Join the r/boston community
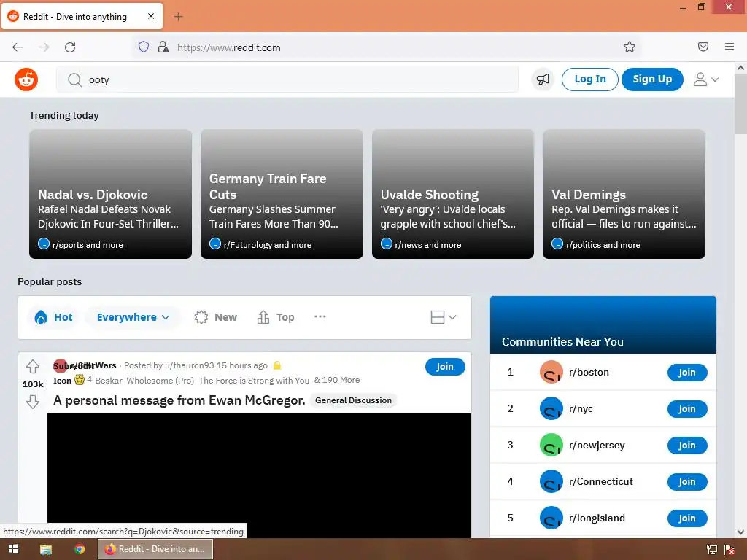Screen dimensions: 747x560 point(687,373)
